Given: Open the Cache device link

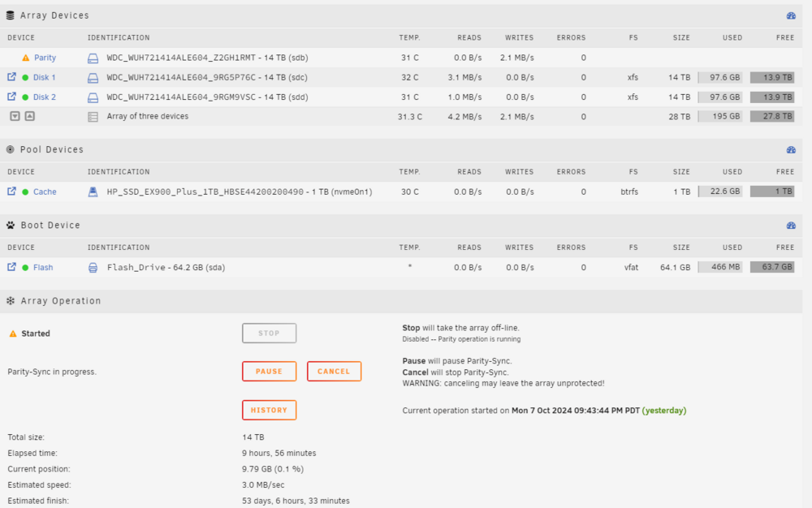Looking at the screenshot, I should (x=45, y=192).
